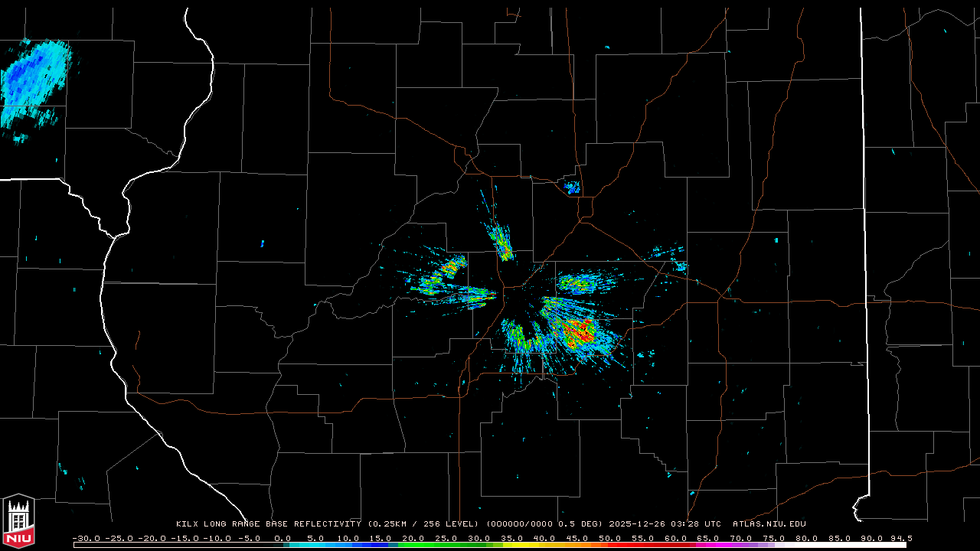The height and width of the screenshot is (551, 980).
Task: Click the 60.0 scale label
Action: click(676, 538)
